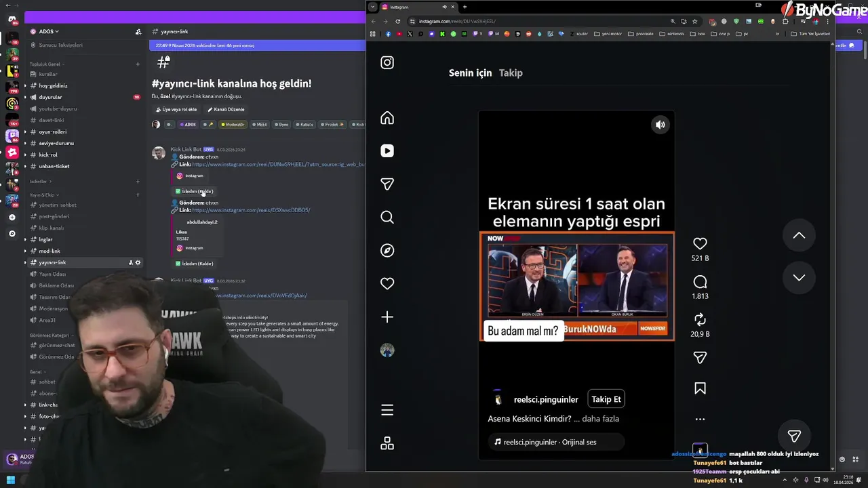Toggle first İzledim (Kaldır) checkbox button
Viewport: 868px width, 488px height.
point(195,191)
